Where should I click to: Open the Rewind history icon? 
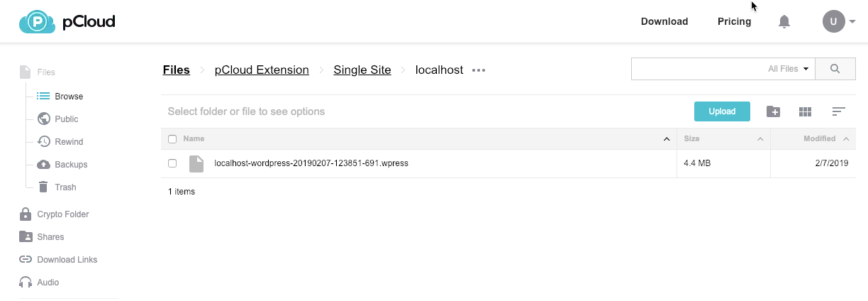point(43,142)
